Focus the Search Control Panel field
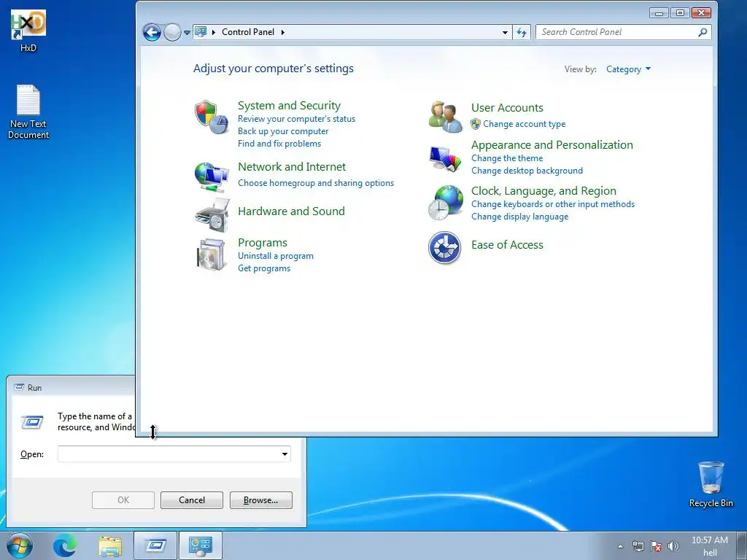The width and height of the screenshot is (747, 560). pos(617,32)
